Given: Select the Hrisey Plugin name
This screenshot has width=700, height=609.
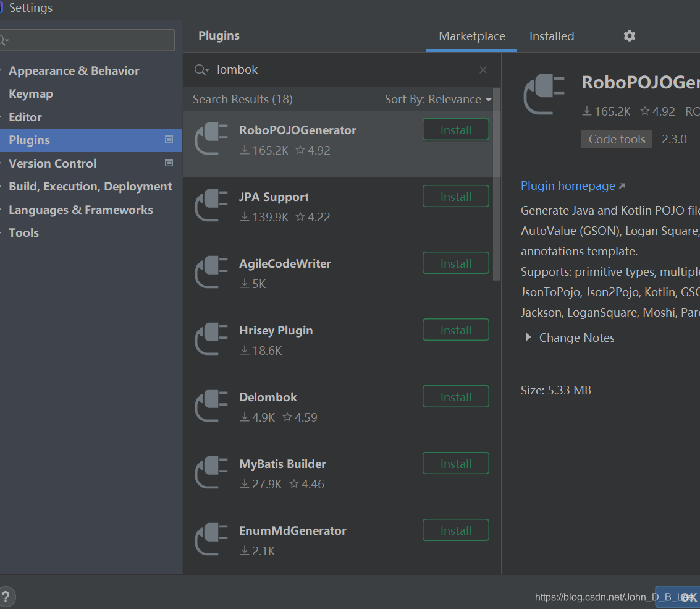Looking at the screenshot, I should point(276,331).
